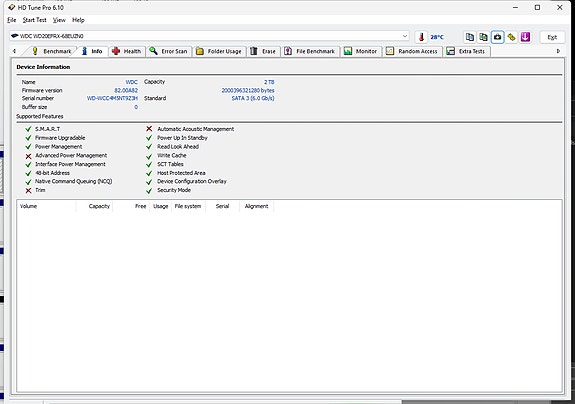Copy text info to clipboard icon
Screen dimensions: 575x404
tap(469, 37)
